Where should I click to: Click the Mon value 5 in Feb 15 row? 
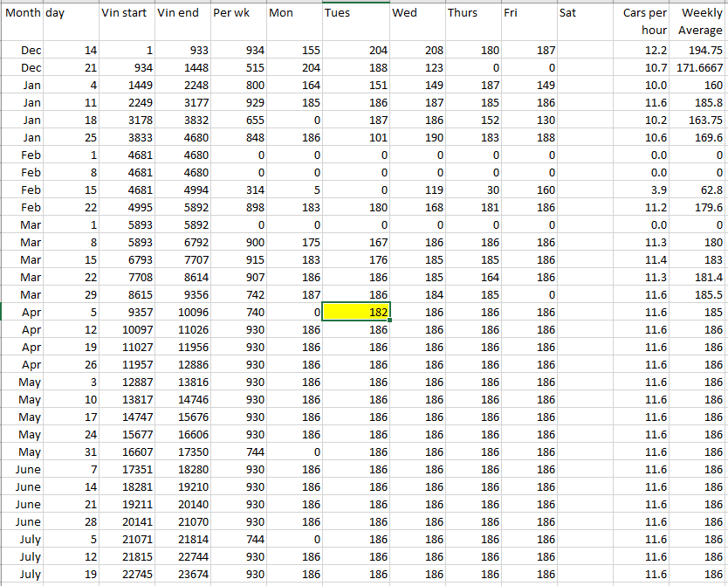pyautogui.click(x=293, y=190)
